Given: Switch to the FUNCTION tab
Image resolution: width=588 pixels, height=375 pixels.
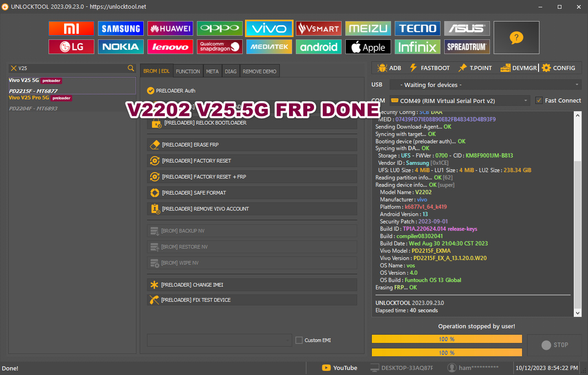Looking at the screenshot, I should point(188,71).
